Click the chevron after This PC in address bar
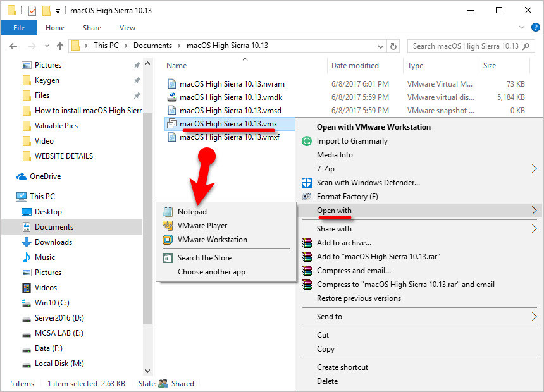Screen dimensions: 544x392 click(x=126, y=46)
